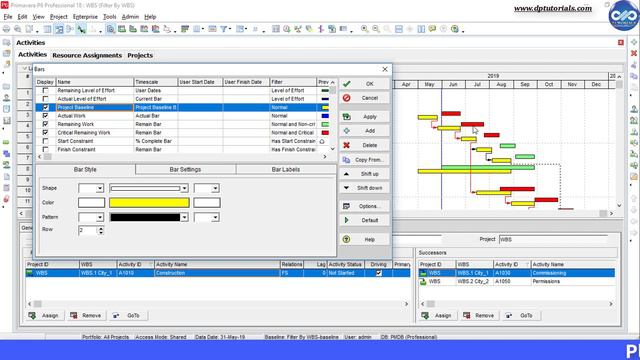Open the Project menu
640x360 pixels.
(x=59, y=17)
